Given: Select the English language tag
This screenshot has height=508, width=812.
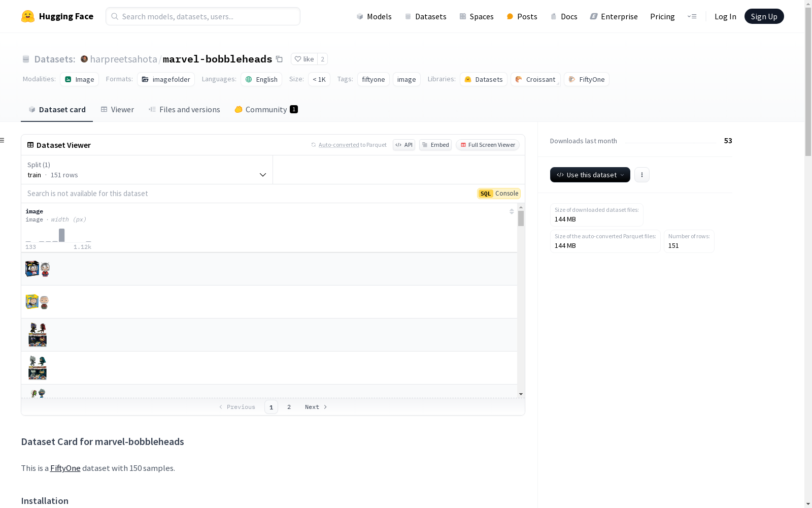Looking at the screenshot, I should (x=261, y=79).
